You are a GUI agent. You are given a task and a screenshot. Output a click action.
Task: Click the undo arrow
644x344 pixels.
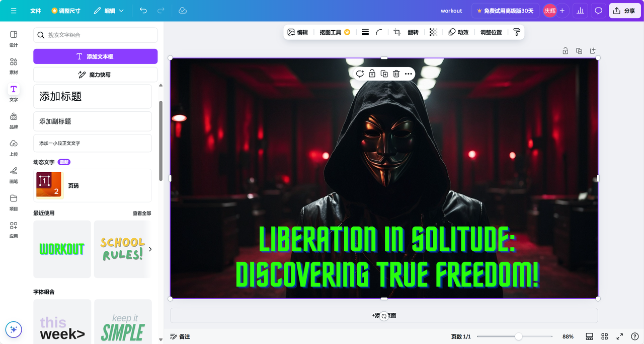(143, 11)
